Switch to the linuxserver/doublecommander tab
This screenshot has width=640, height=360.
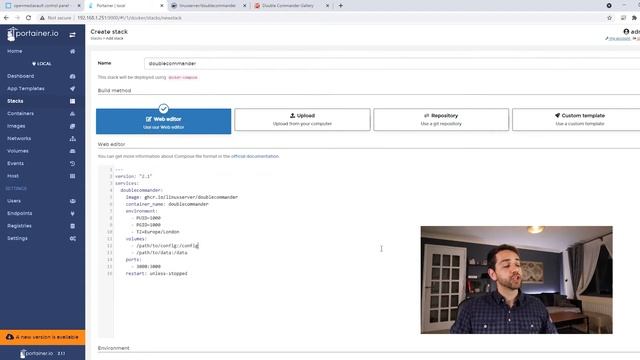(x=208, y=6)
